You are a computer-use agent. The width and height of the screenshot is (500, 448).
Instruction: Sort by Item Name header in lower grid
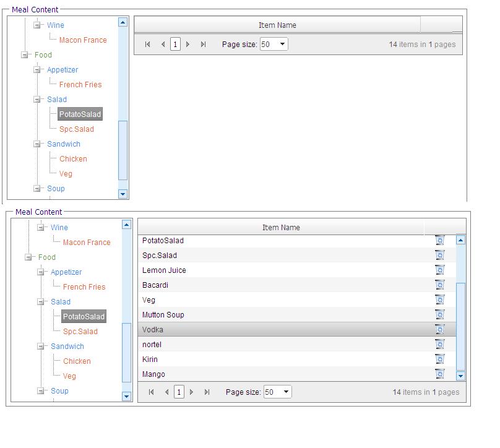pos(281,227)
